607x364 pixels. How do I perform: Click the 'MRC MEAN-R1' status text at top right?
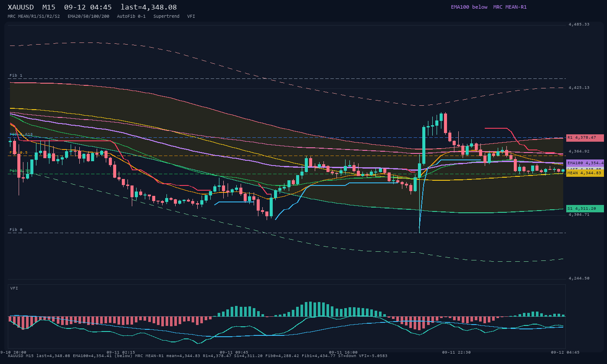click(x=510, y=7)
